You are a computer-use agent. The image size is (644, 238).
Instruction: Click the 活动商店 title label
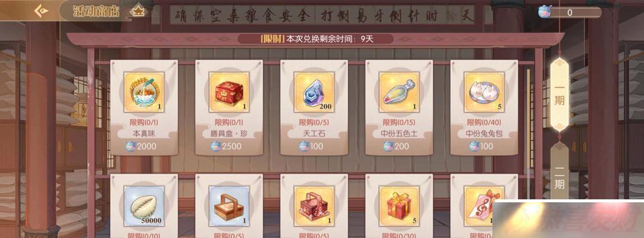click(x=96, y=11)
